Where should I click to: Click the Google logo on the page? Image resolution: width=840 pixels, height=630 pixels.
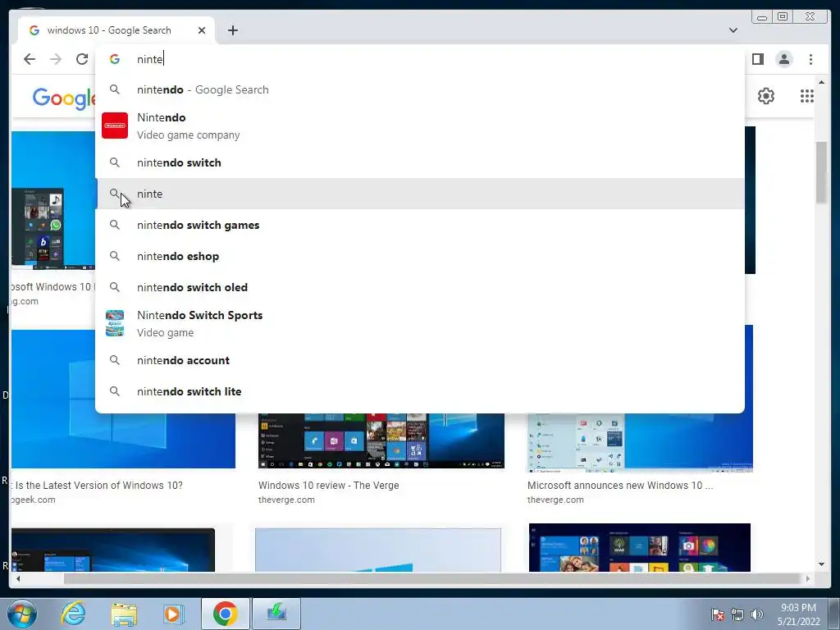64,98
